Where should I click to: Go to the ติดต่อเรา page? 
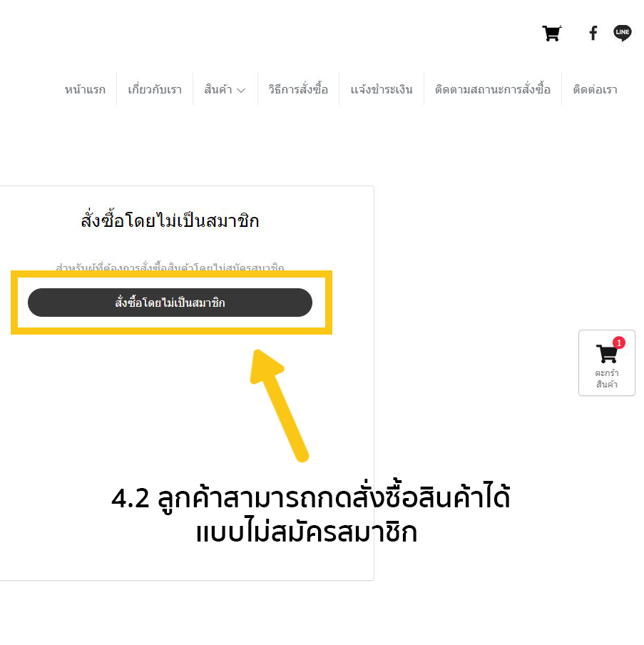pos(595,89)
